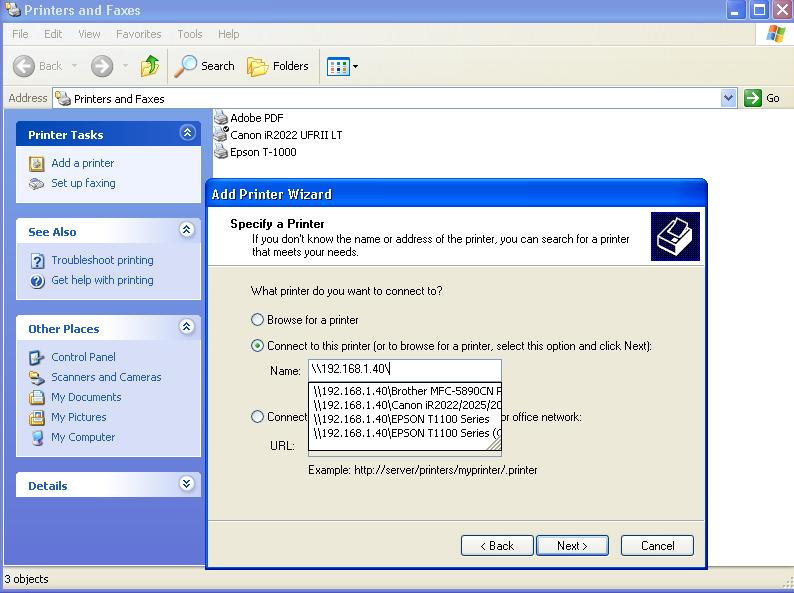Viewport: 794px width, 593px height.
Task: Open the File menu
Action: click(x=20, y=34)
